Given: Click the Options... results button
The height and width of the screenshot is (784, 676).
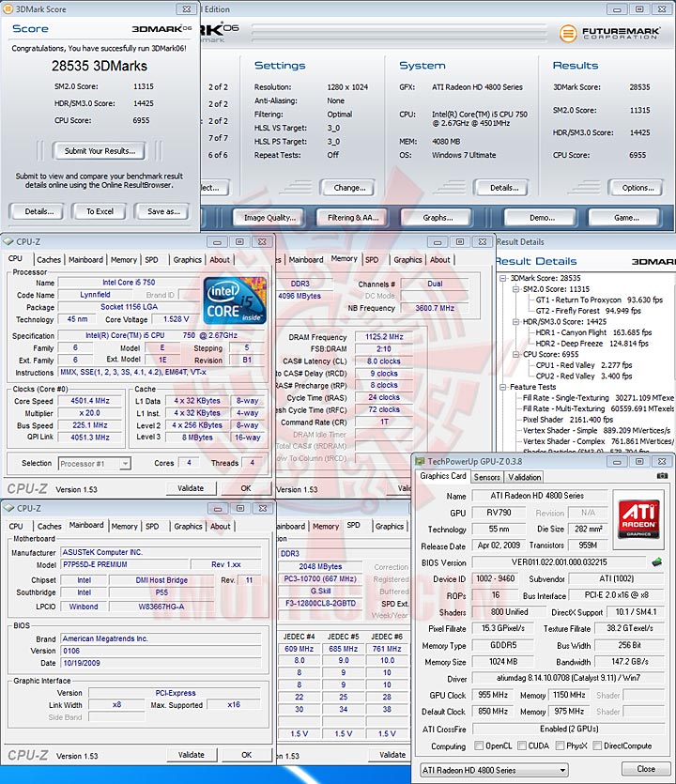Looking at the screenshot, I should pyautogui.click(x=638, y=188).
